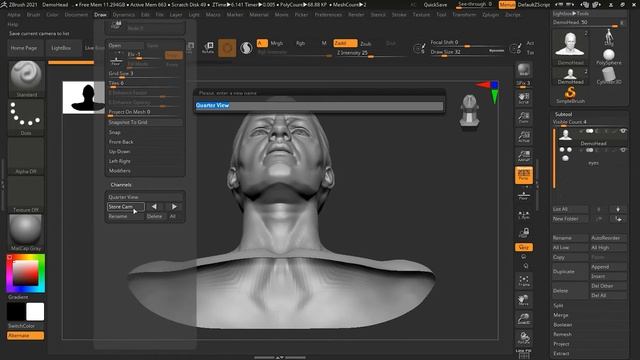Click the AAHalf icon
Image resolution: width=640 pixels, height=360 pixels.
click(x=524, y=156)
